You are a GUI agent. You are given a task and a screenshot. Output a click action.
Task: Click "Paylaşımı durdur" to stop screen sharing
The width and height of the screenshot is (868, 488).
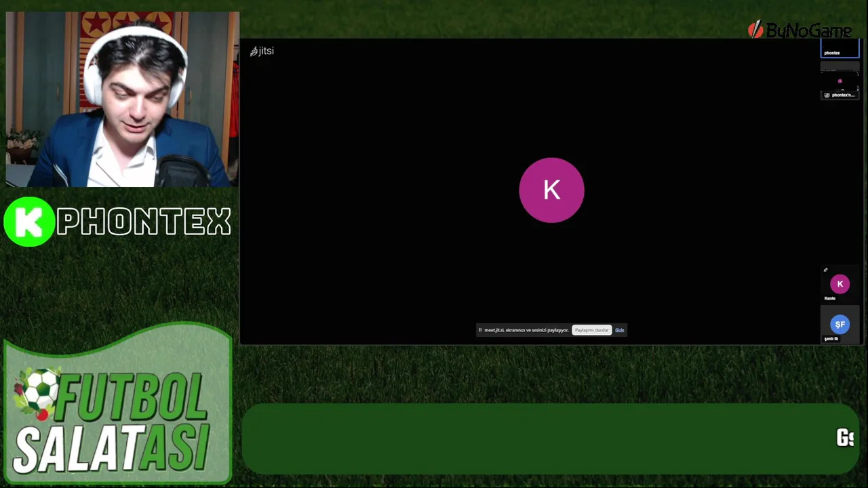click(592, 330)
